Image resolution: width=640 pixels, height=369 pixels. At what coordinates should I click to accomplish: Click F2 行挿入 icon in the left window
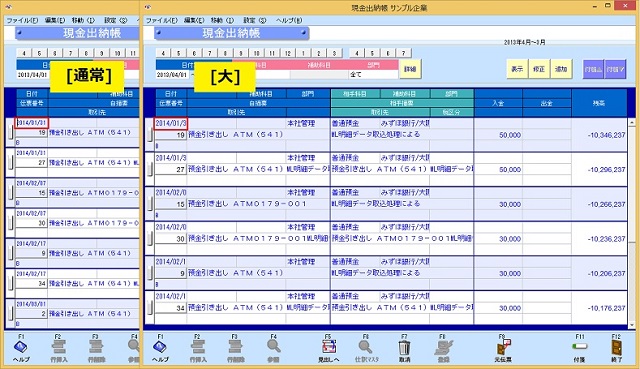59,347
